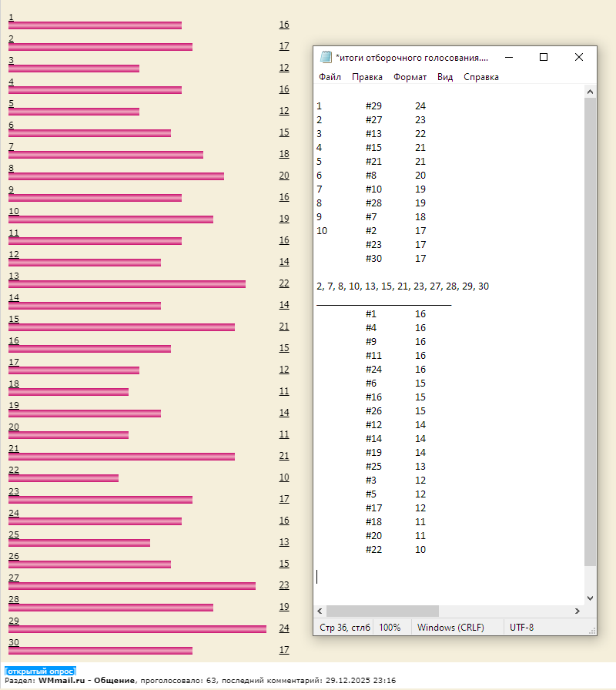Click the Notepad icon in the title bar

[x=326, y=57]
